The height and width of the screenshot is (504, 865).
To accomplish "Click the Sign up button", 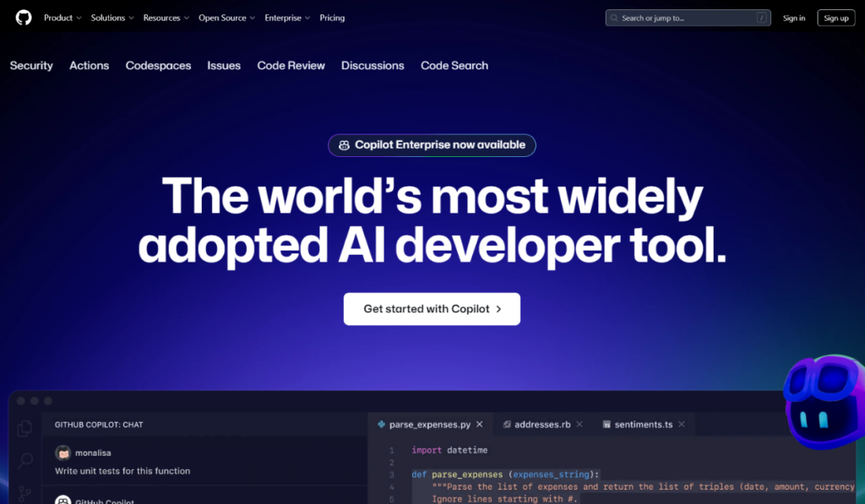I will [x=835, y=18].
